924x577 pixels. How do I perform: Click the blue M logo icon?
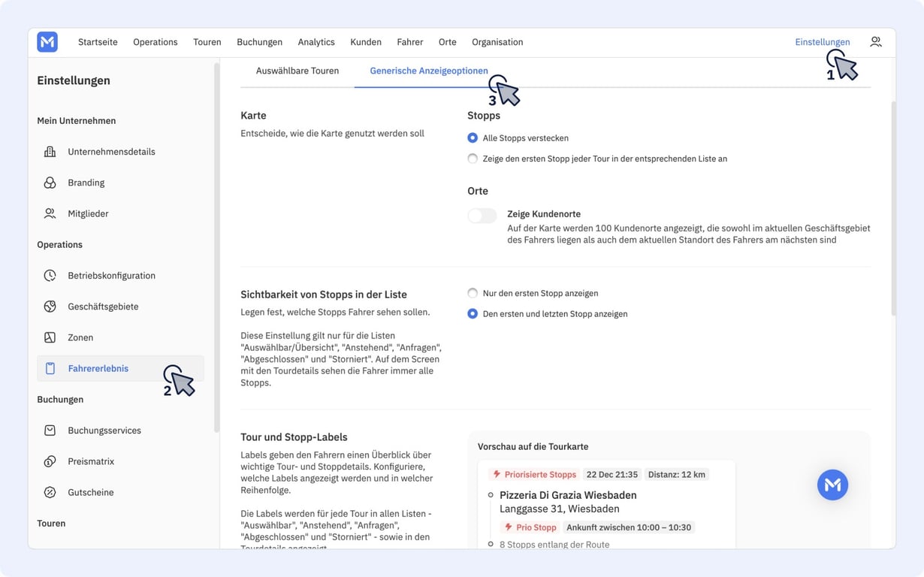[x=47, y=42]
